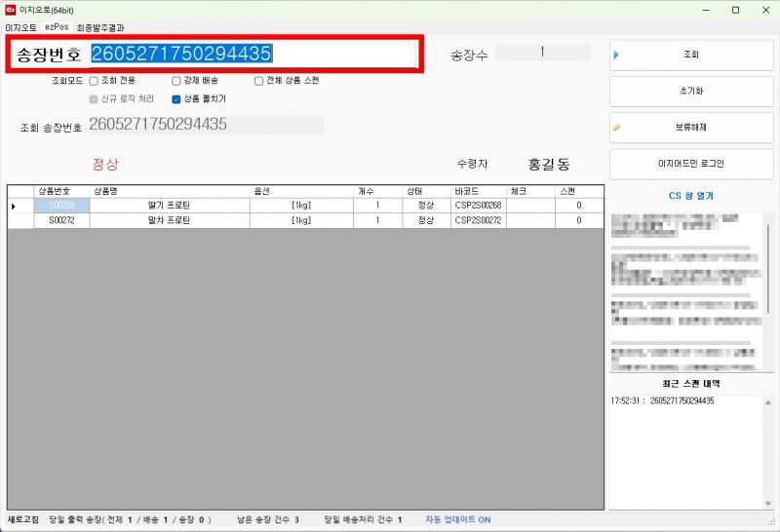Viewport: 780px width, 532px height.
Task: Click the ezAuto app icon in title bar
Action: click(x=11, y=10)
